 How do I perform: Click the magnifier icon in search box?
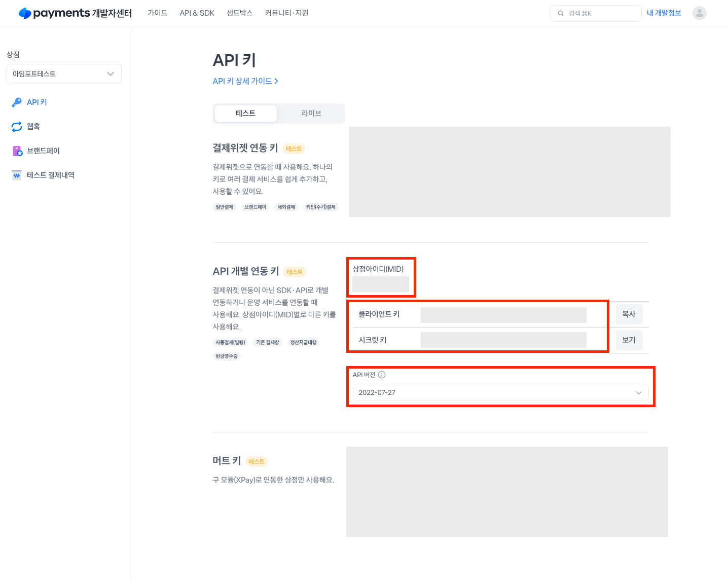point(561,13)
